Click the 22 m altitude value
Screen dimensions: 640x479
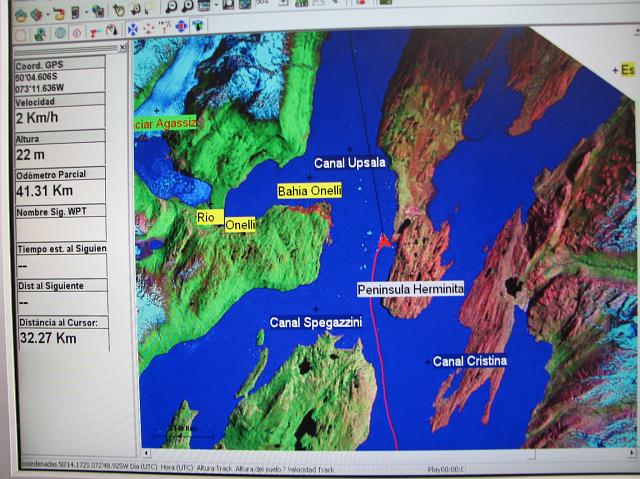(30, 155)
